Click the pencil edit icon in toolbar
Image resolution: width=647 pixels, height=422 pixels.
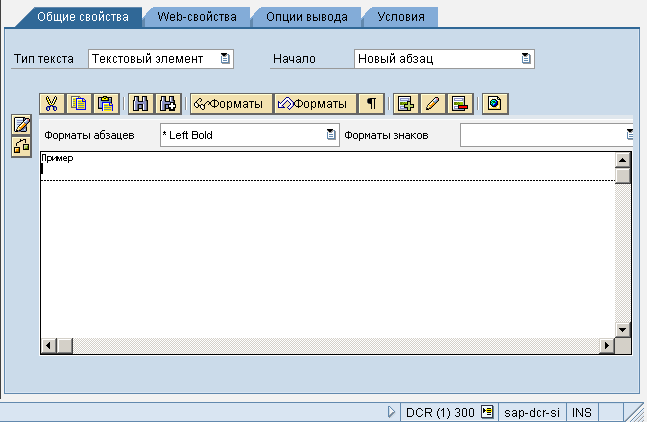click(432, 103)
